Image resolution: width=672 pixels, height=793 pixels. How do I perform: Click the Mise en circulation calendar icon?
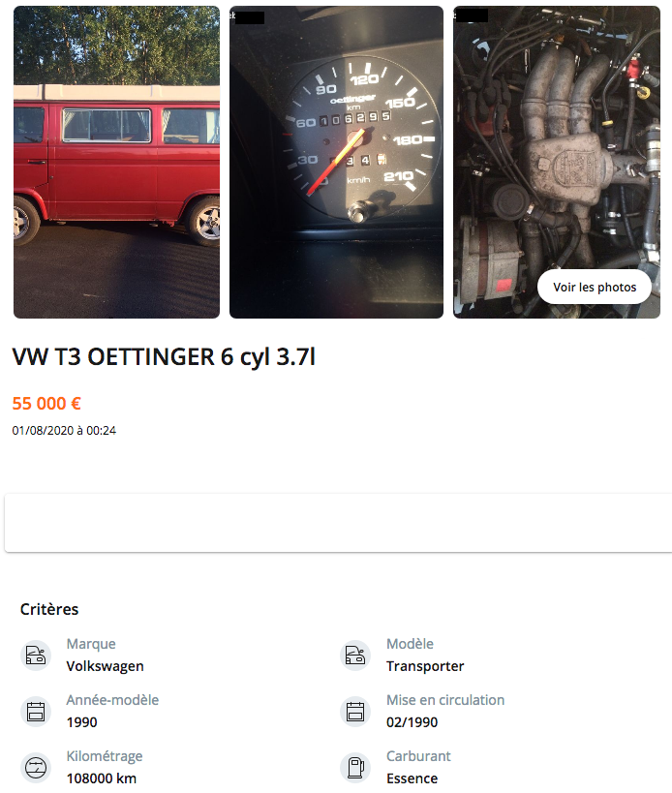point(355,712)
